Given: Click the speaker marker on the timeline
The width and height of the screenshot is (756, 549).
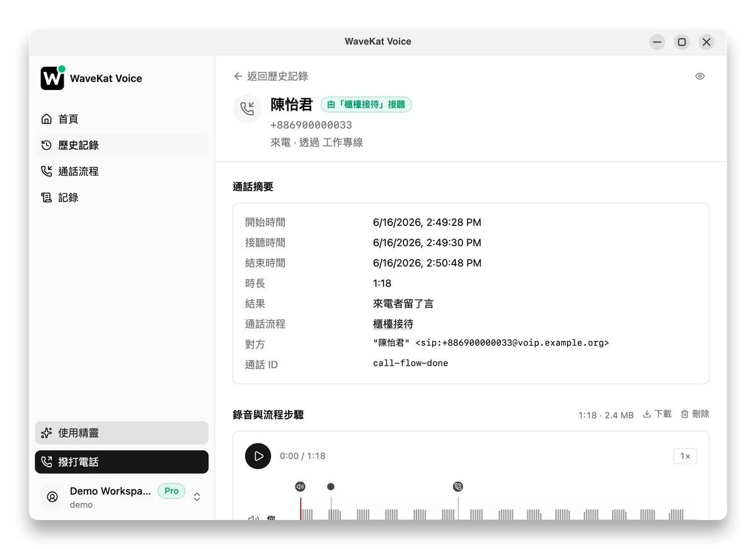Looking at the screenshot, I should coord(300,487).
